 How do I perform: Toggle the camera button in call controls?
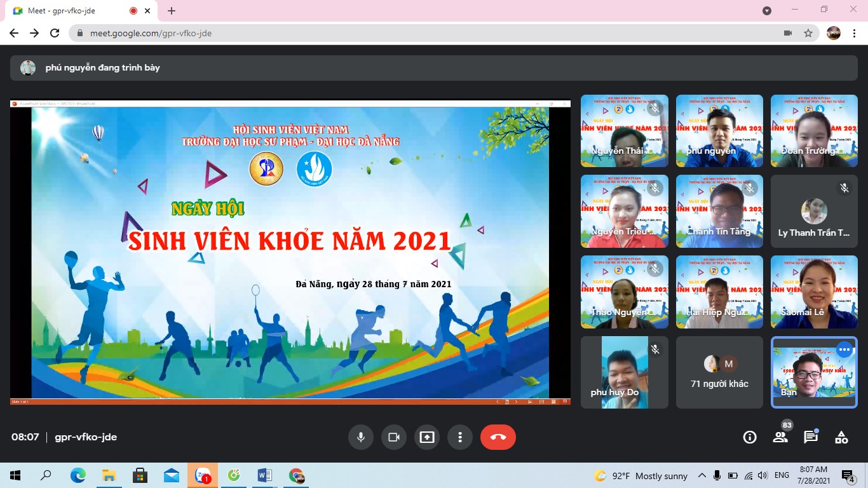click(x=393, y=437)
